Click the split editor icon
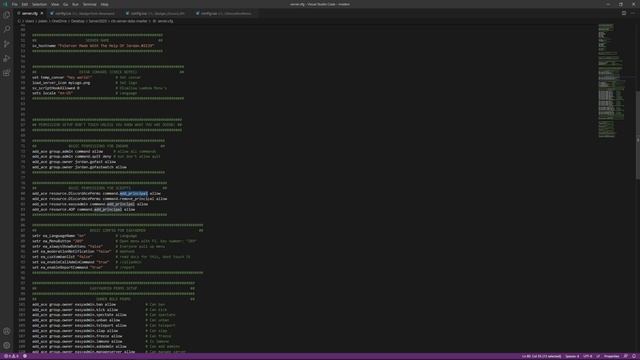 point(624,13)
